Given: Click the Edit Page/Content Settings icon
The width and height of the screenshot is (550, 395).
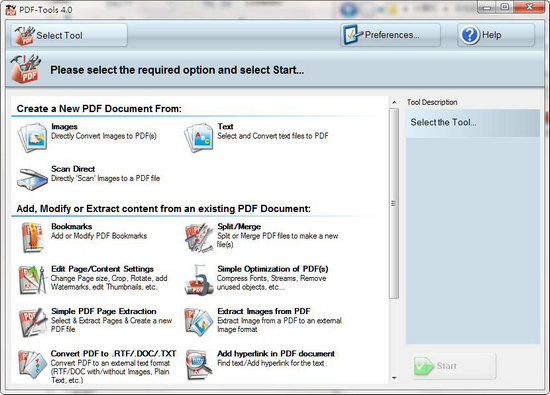Looking at the screenshot, I should [33, 280].
